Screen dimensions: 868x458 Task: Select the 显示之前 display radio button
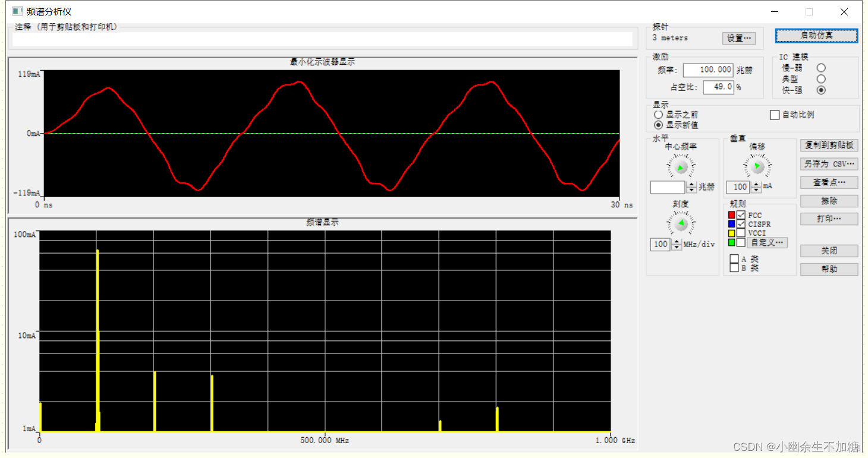(658, 115)
